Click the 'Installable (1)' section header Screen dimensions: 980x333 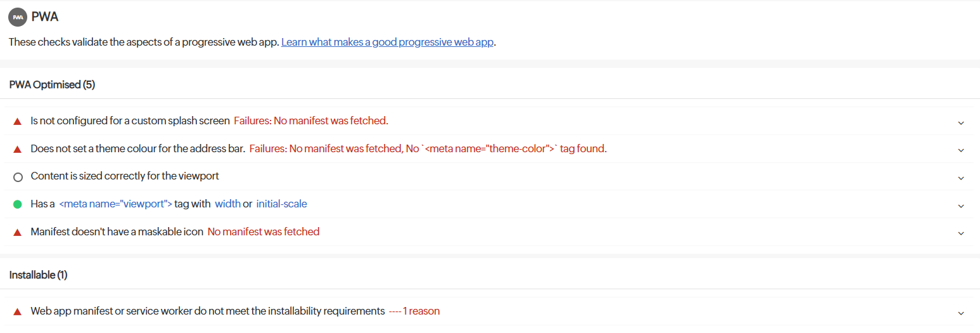38,275
